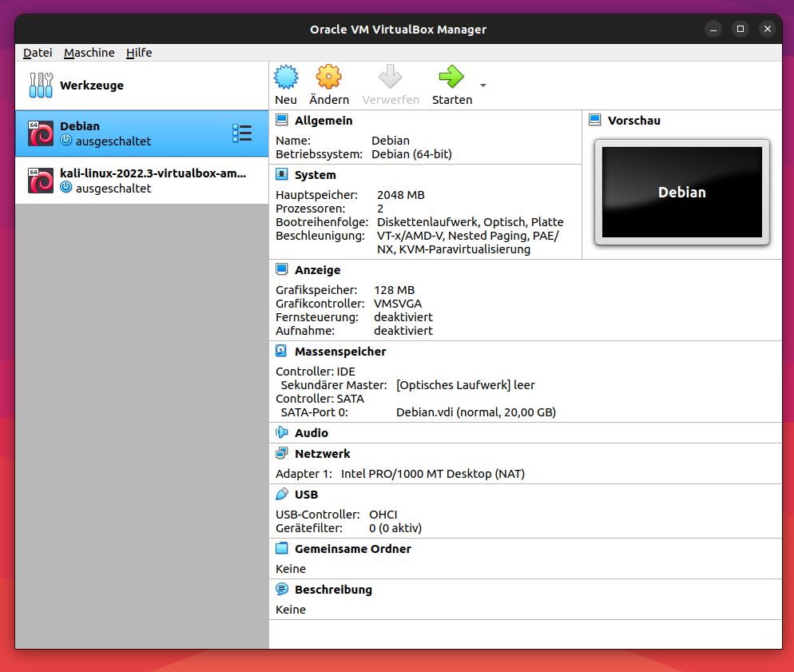The width and height of the screenshot is (794, 672).
Task: Click Intel PRO/1000 MT Desktop (NAT) adapter
Action: tap(432, 474)
